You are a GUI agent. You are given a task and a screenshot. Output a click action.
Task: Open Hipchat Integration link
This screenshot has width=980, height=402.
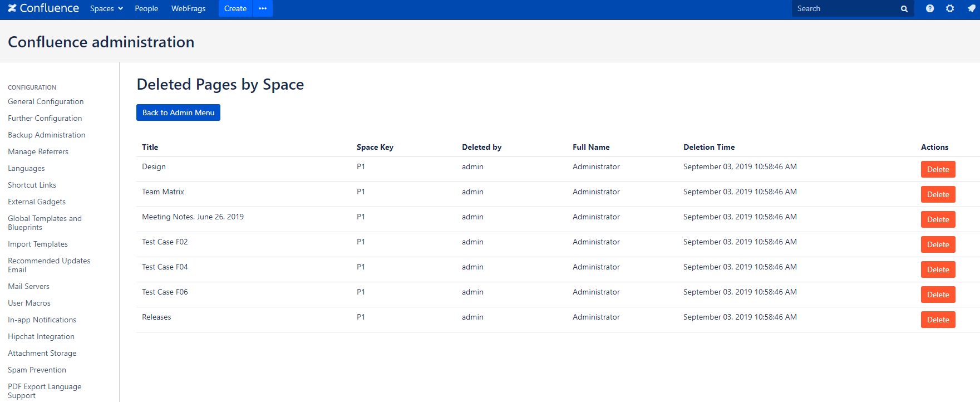point(41,336)
